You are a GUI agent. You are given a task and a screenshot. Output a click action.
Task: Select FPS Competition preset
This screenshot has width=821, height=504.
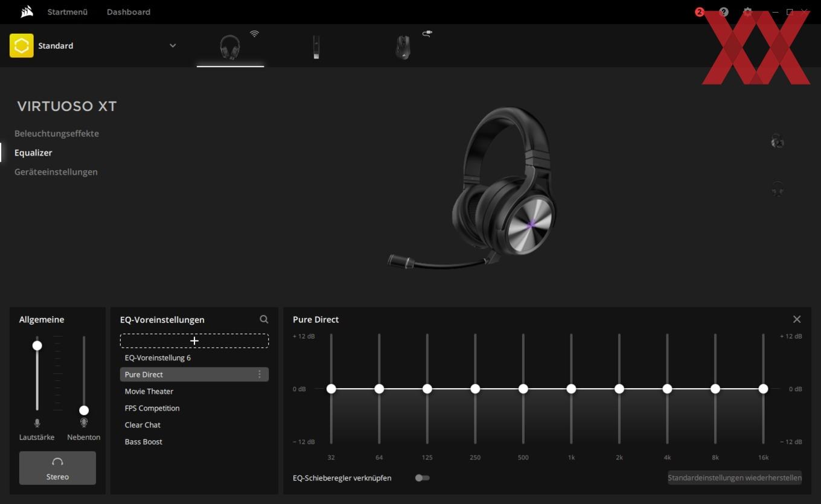click(x=194, y=409)
